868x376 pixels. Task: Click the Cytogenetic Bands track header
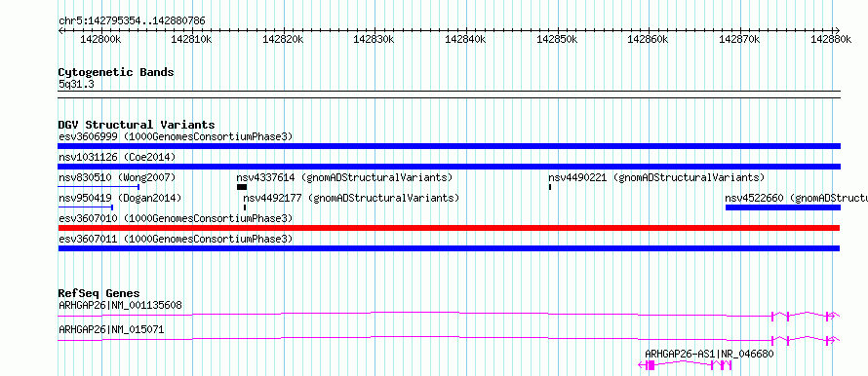pos(116,72)
